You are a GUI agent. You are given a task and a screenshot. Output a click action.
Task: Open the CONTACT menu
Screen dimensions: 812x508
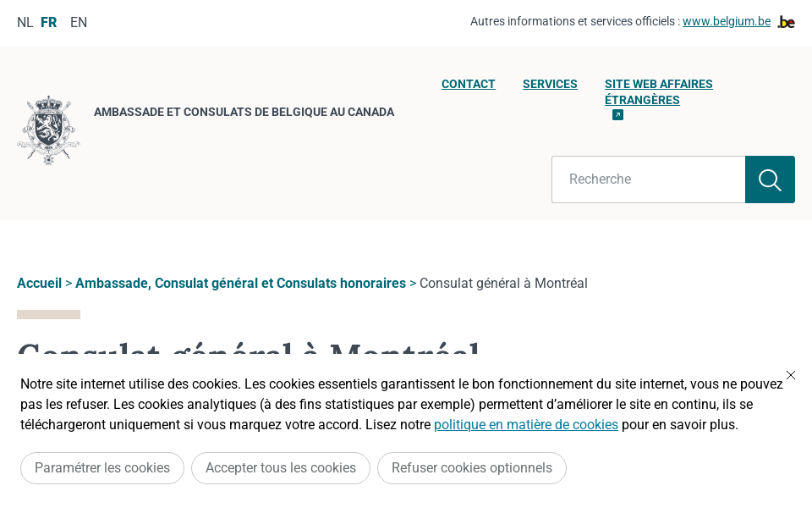pos(469,84)
